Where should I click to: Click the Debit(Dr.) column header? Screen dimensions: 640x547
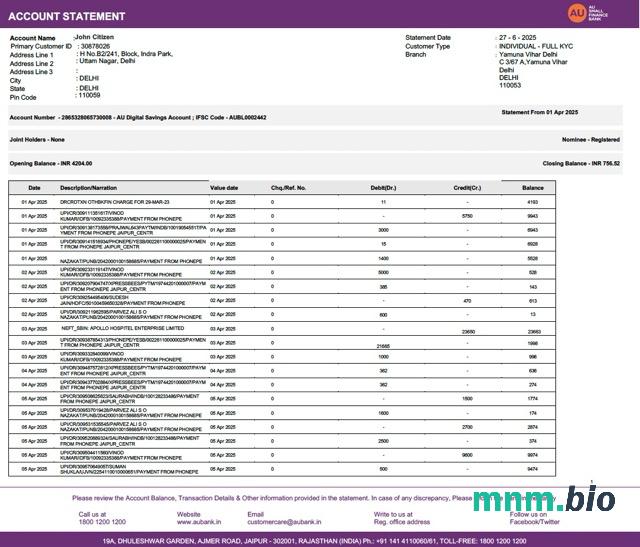click(383, 187)
